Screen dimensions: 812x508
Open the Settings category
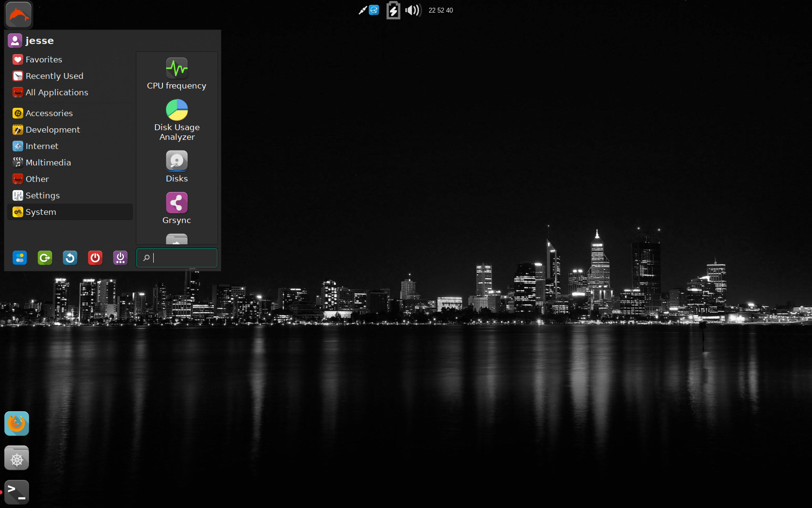point(70,195)
